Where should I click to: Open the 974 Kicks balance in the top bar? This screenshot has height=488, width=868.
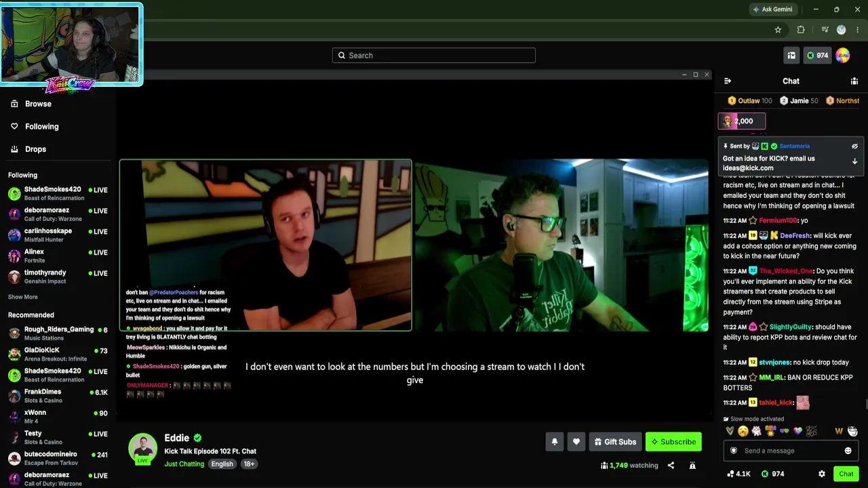[x=817, y=56]
